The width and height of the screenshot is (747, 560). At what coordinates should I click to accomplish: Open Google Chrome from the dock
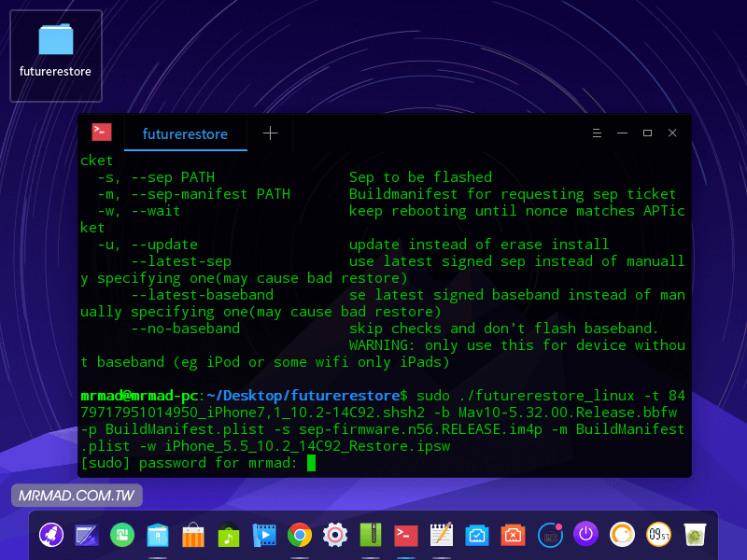coord(300,534)
